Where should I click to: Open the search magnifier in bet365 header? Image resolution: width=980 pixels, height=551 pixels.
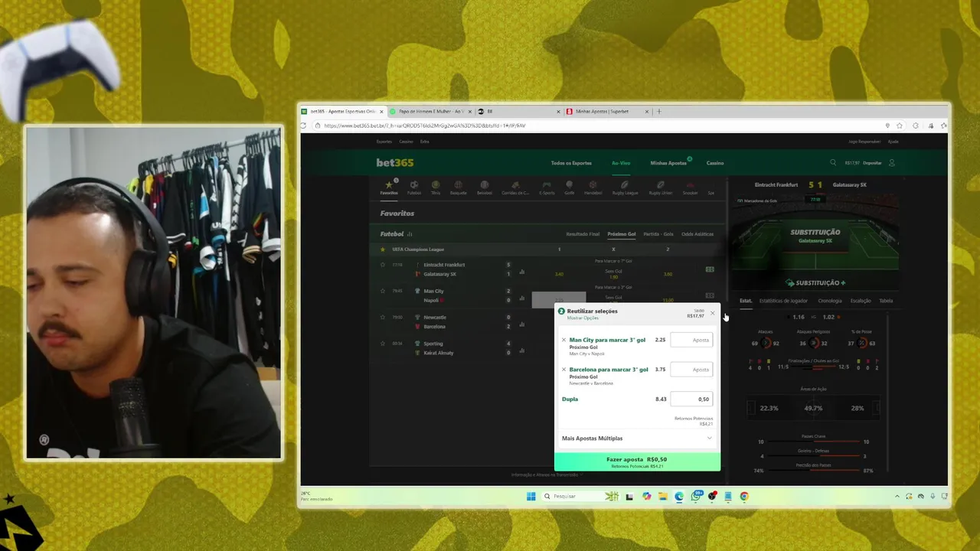pyautogui.click(x=833, y=162)
